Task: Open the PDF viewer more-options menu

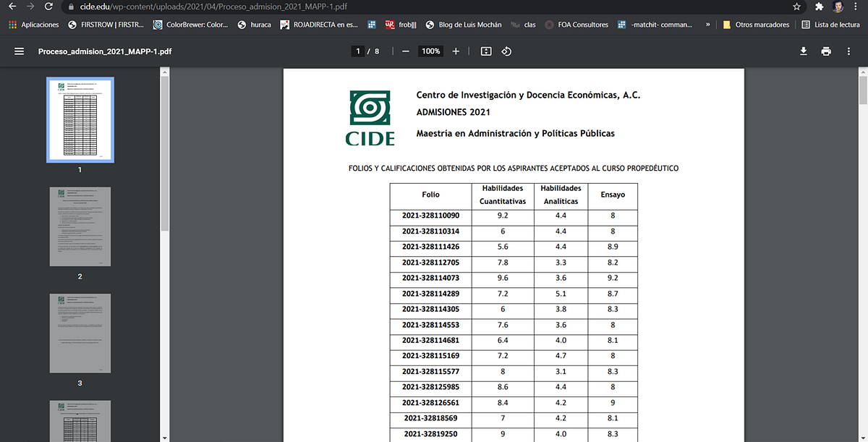Action: tap(848, 51)
